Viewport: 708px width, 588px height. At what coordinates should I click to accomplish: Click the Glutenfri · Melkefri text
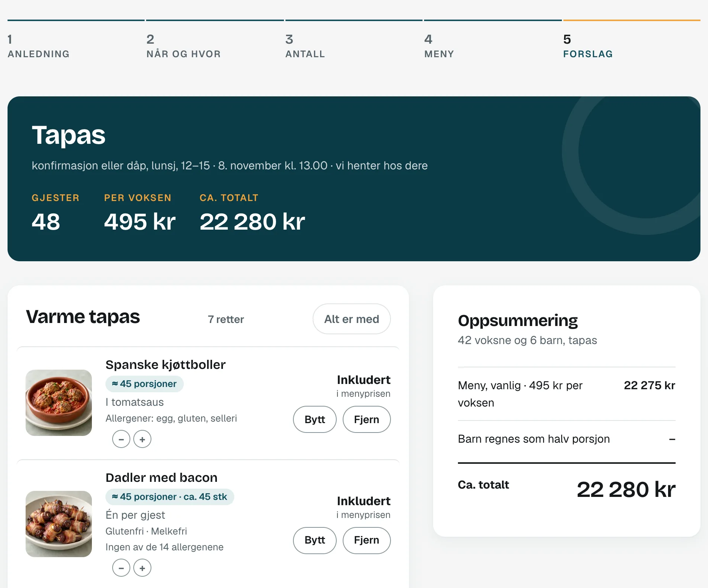point(146,531)
